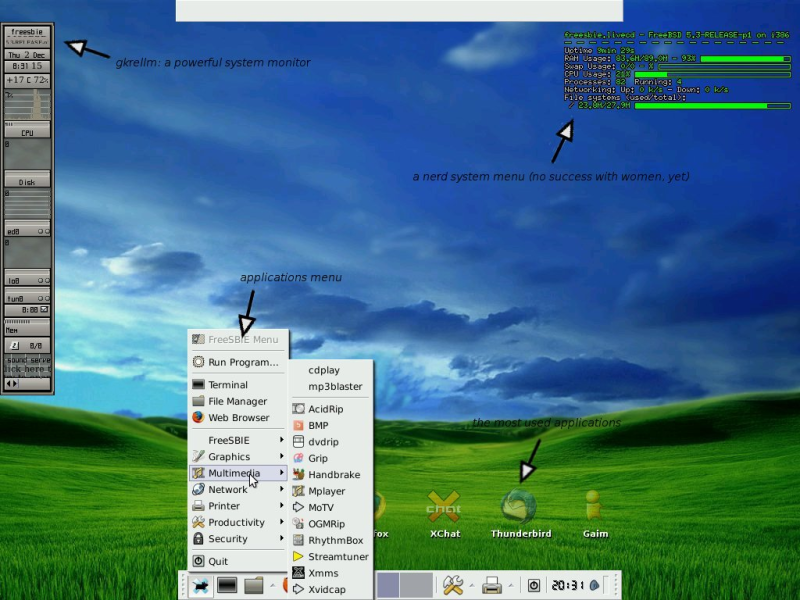The height and width of the screenshot is (600, 800).
Task: Start BMP from the Multimedia submenu
Action: 332,426
